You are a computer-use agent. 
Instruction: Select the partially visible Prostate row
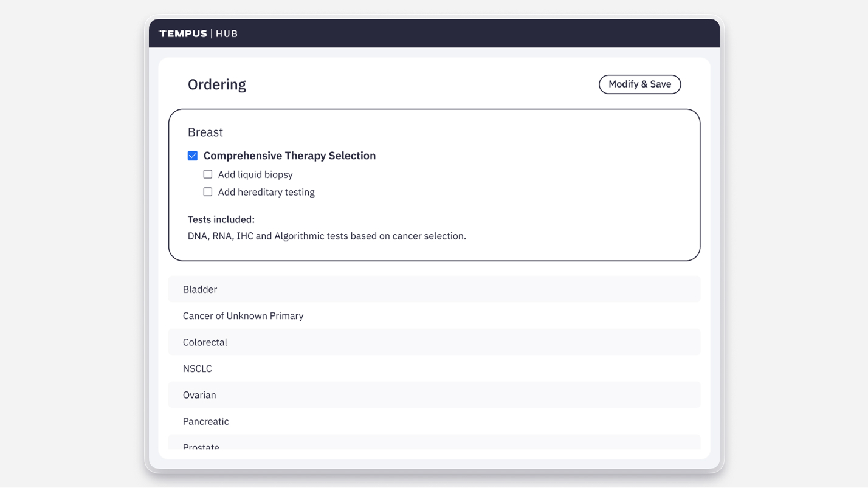click(x=434, y=442)
